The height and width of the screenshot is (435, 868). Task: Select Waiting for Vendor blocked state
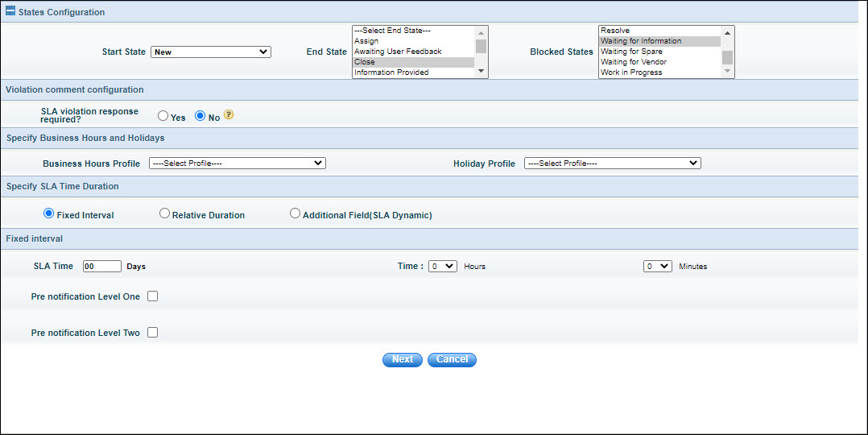pyautogui.click(x=634, y=62)
